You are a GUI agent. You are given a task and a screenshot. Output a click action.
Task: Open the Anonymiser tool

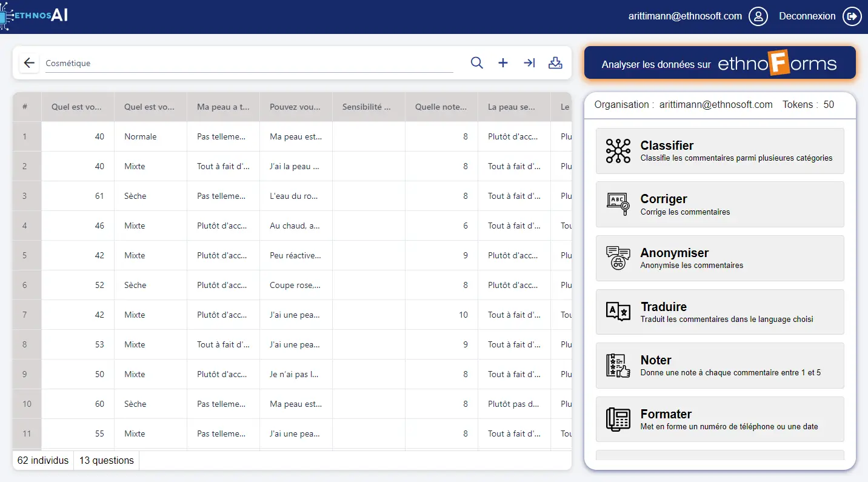coord(720,258)
